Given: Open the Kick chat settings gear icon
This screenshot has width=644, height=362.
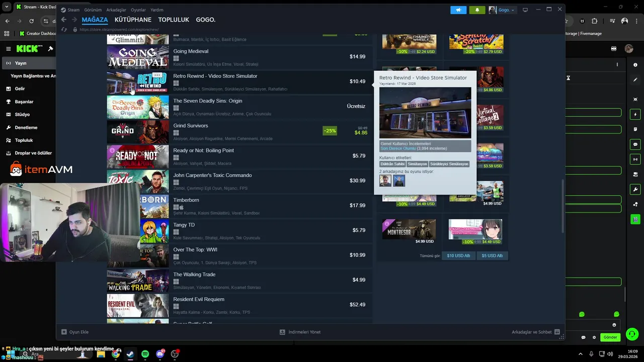Looking at the screenshot, I should pos(594,337).
